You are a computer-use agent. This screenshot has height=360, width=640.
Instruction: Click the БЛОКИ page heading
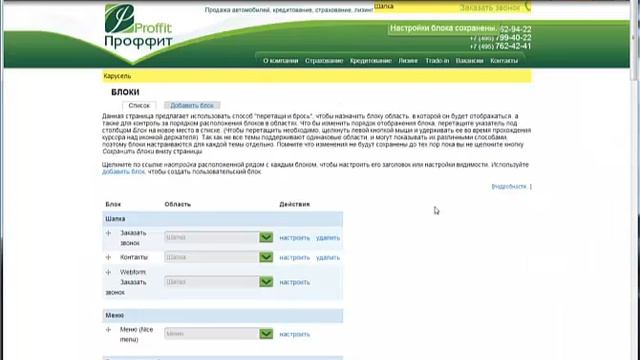tap(125, 92)
